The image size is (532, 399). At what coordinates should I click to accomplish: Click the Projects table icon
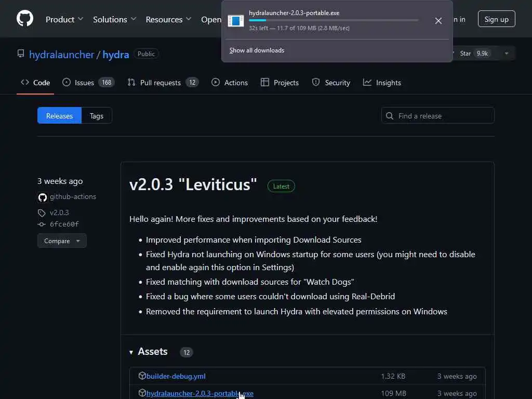[265, 83]
